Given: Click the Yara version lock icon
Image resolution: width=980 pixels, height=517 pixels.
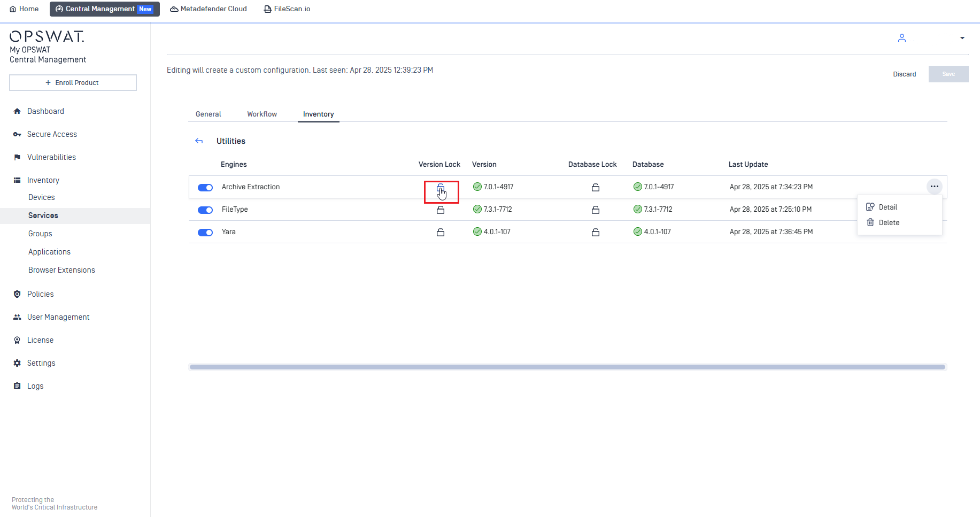Looking at the screenshot, I should tap(441, 232).
